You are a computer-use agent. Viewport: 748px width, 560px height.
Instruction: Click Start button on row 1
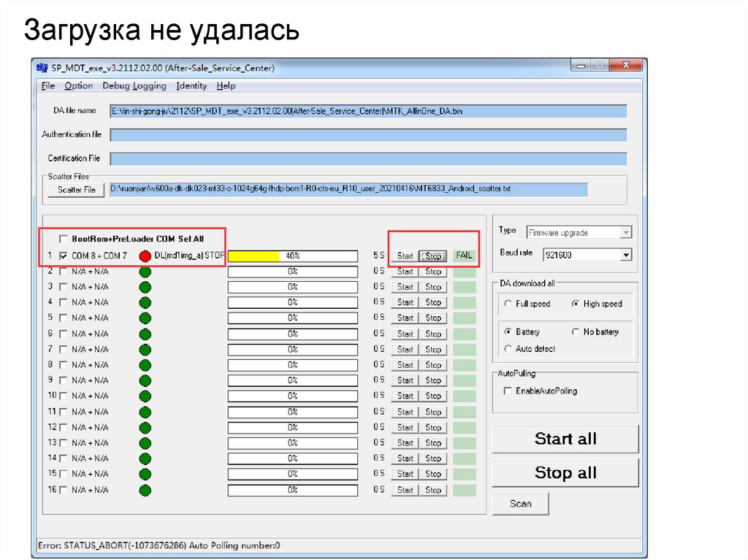(x=405, y=256)
